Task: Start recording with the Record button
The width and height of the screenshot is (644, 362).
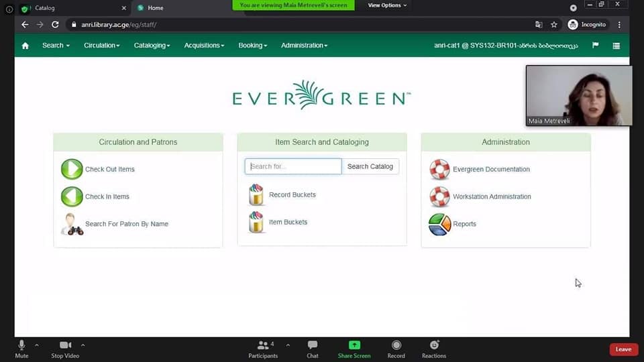Action: [396, 349]
